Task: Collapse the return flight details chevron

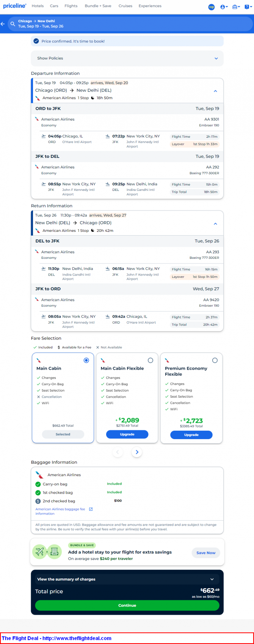Action: (x=215, y=224)
